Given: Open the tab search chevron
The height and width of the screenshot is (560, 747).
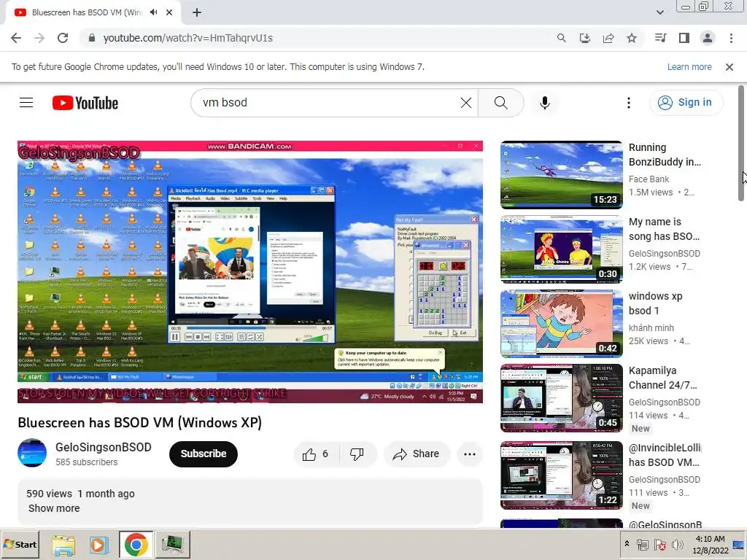Looking at the screenshot, I should tap(659, 12).
